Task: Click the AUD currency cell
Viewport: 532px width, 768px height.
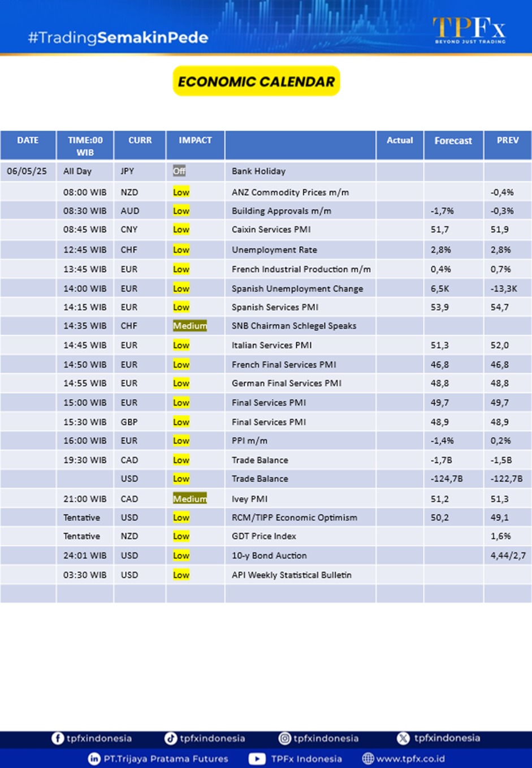Action: click(x=129, y=211)
